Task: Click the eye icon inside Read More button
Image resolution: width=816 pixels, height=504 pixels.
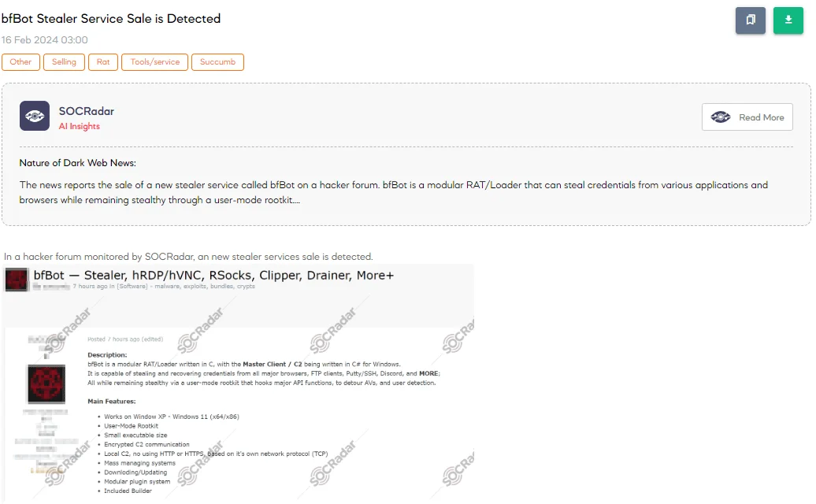Action: [721, 117]
